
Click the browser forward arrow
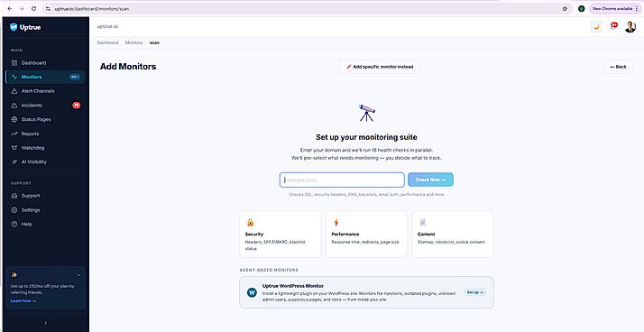22,9
